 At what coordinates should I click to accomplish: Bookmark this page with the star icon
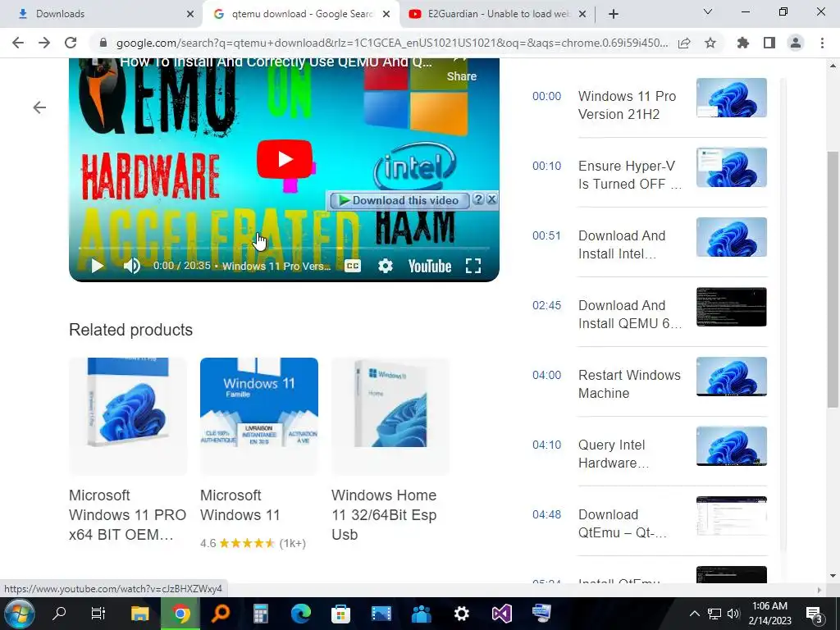710,43
